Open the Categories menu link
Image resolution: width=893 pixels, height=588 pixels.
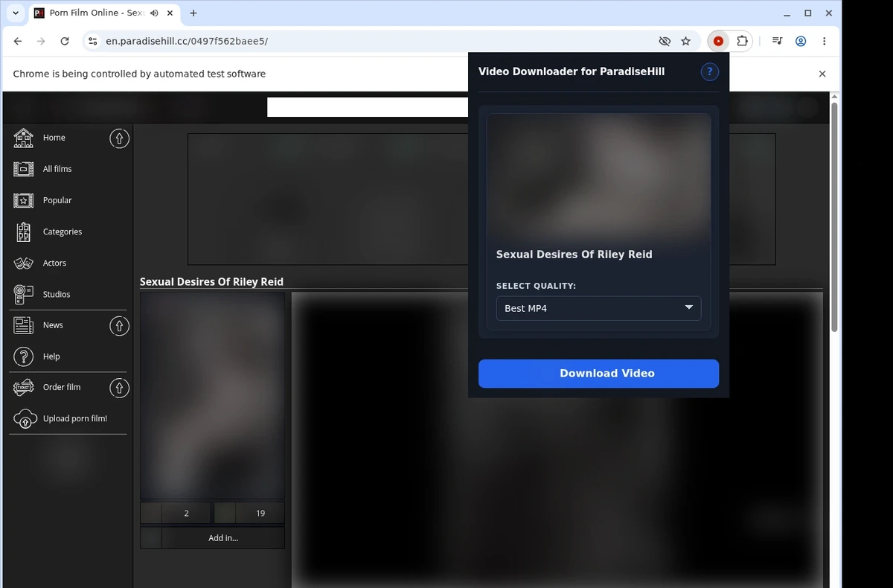pos(63,231)
